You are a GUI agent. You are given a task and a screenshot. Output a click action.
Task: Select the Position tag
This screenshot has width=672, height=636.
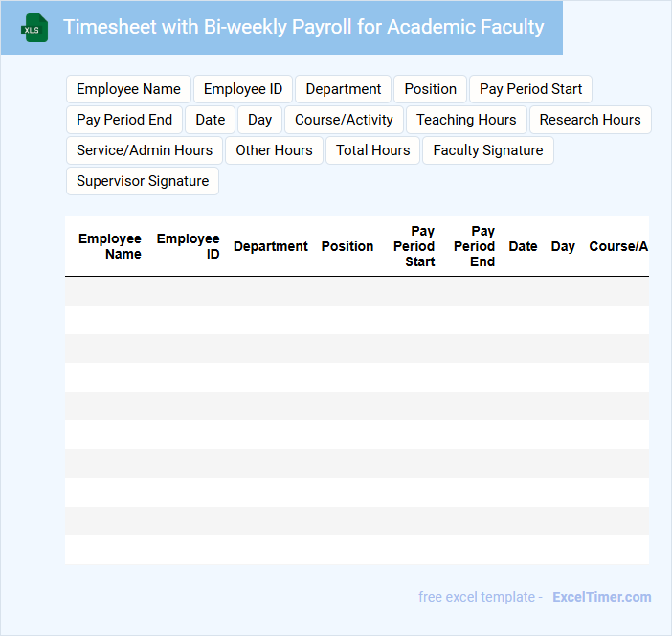click(x=430, y=89)
